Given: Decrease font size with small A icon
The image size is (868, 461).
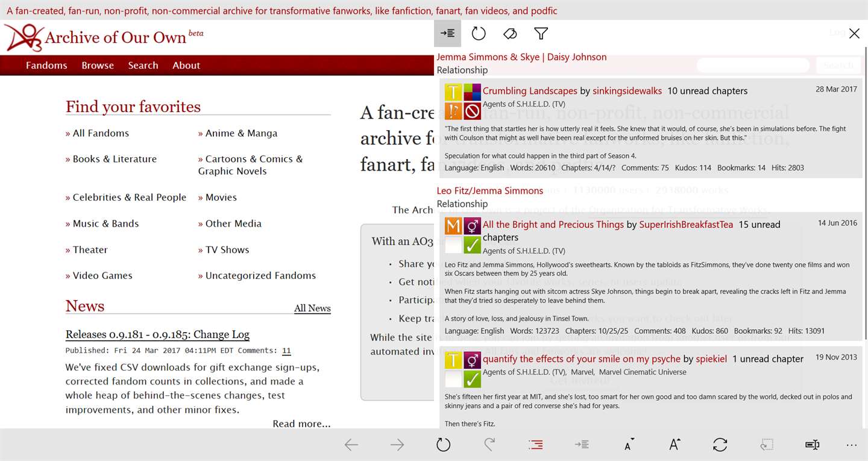Looking at the screenshot, I should tap(629, 445).
